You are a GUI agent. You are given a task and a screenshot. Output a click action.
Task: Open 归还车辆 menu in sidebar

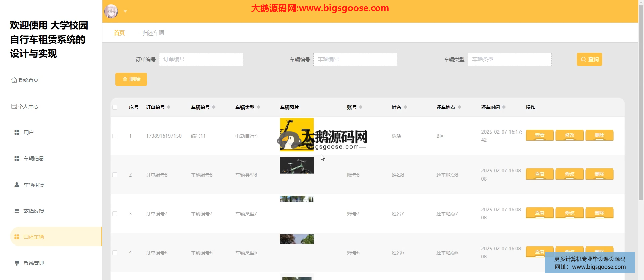point(34,237)
